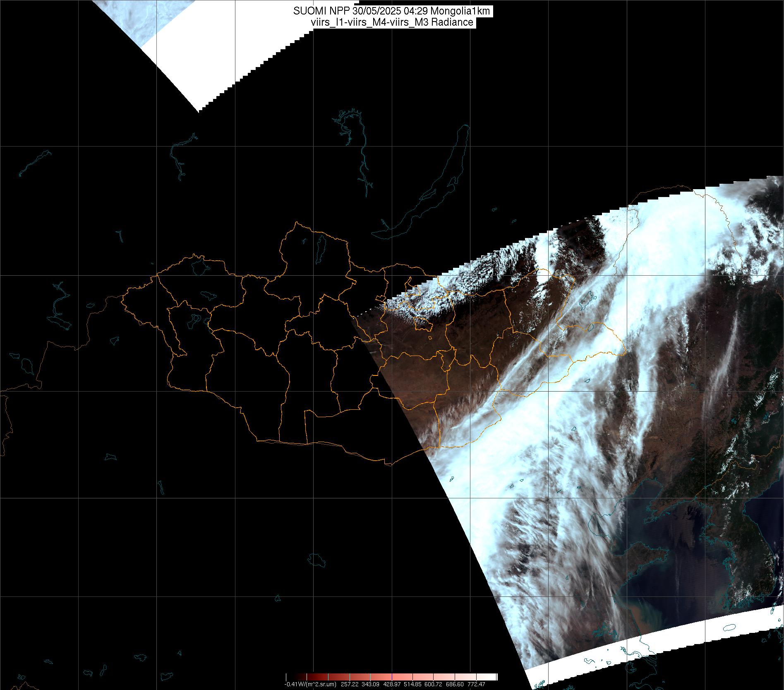Image resolution: width=784 pixels, height=690 pixels.
Task: Click the 257.22 colorbar tick label
Action: coord(350,684)
